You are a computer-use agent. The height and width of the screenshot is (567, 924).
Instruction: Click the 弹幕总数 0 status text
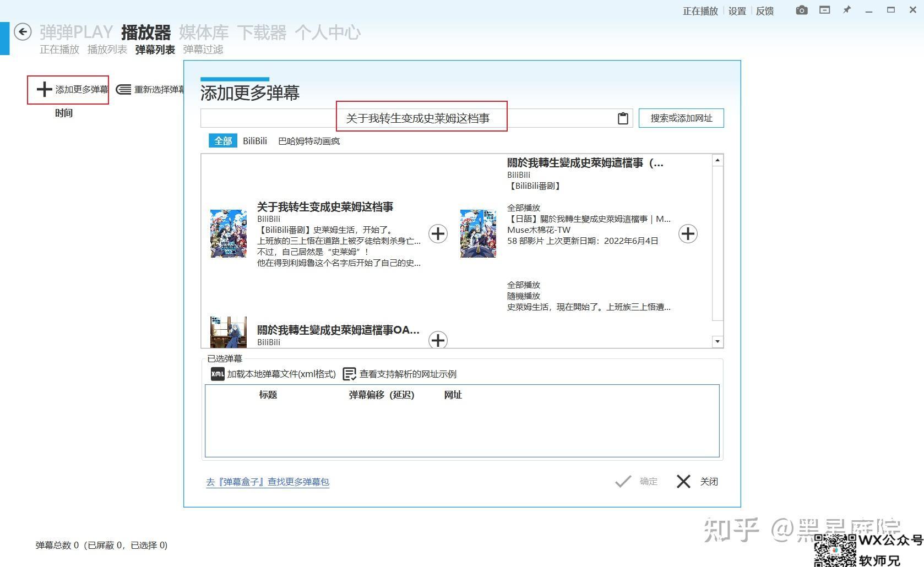tap(101, 545)
